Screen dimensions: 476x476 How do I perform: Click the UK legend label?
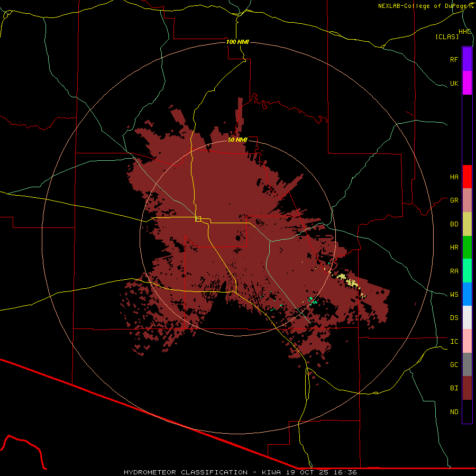(x=454, y=83)
